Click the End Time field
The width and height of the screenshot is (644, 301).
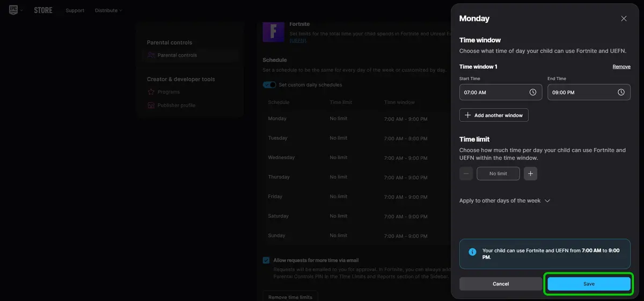tap(589, 92)
